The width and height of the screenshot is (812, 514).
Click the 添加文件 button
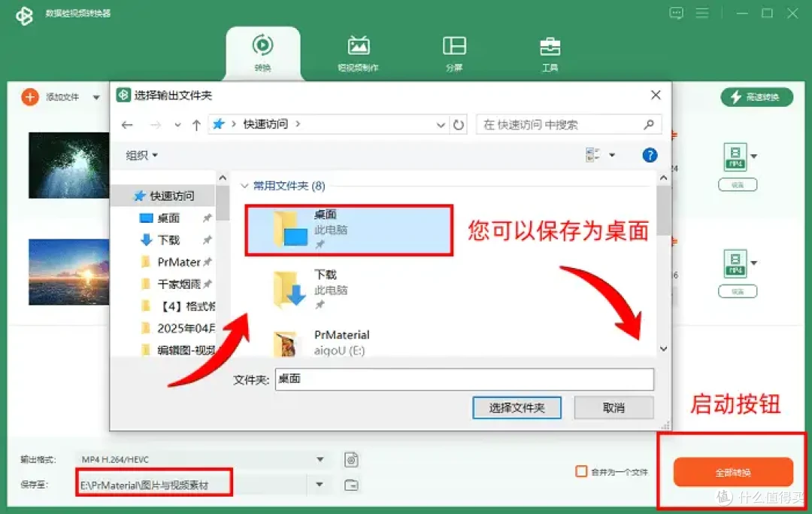tap(51, 97)
